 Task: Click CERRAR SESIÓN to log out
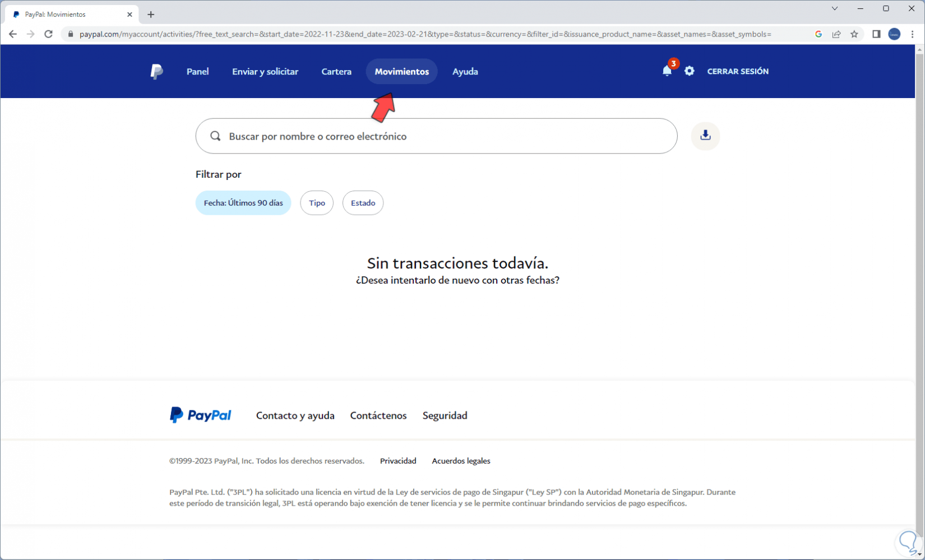coord(738,71)
